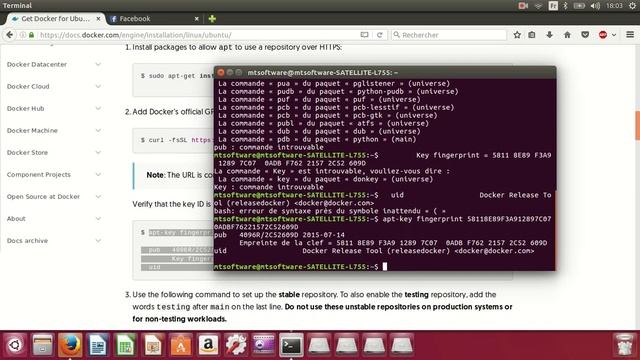Open site information circle icon in address bar

23,35
